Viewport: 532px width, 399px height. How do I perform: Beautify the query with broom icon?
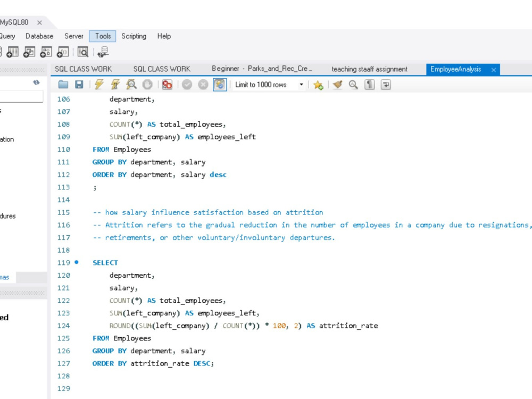(x=337, y=85)
